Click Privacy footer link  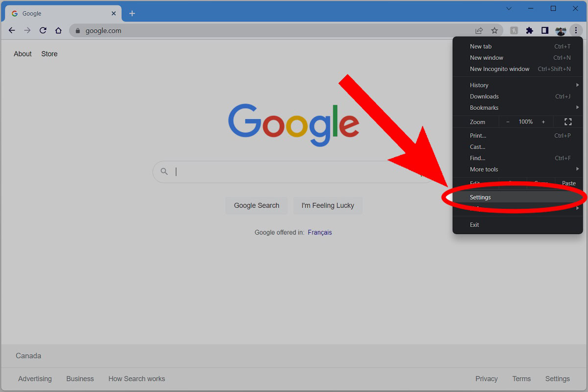pos(487,379)
